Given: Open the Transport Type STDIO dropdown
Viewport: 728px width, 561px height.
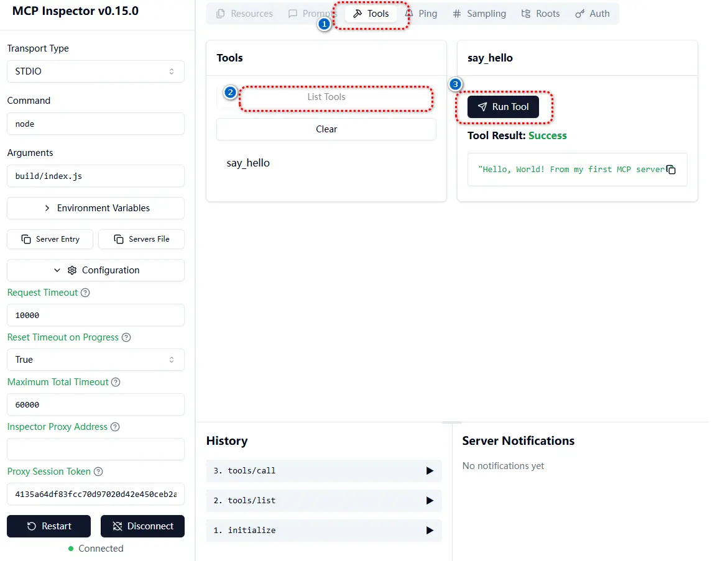Looking at the screenshot, I should (x=96, y=71).
